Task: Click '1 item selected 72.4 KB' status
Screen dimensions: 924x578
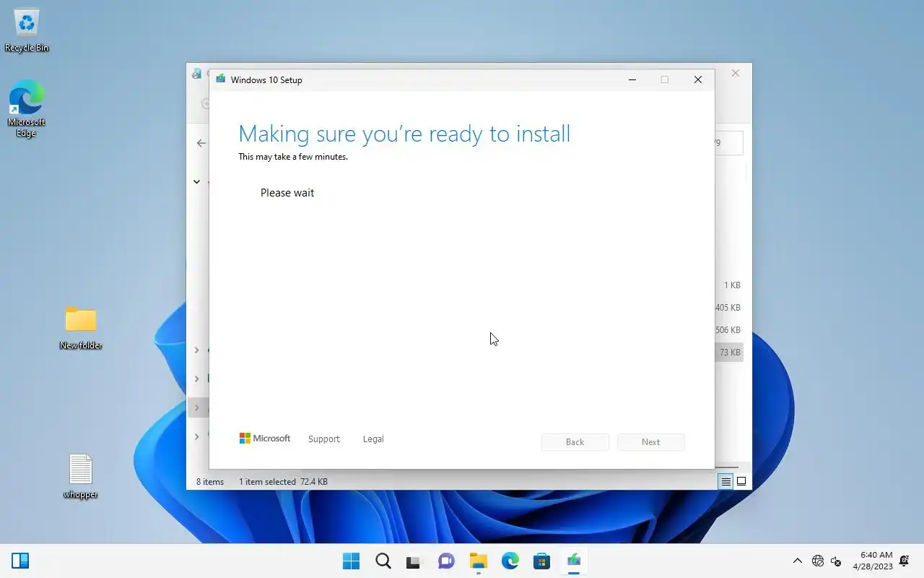Action: click(283, 481)
